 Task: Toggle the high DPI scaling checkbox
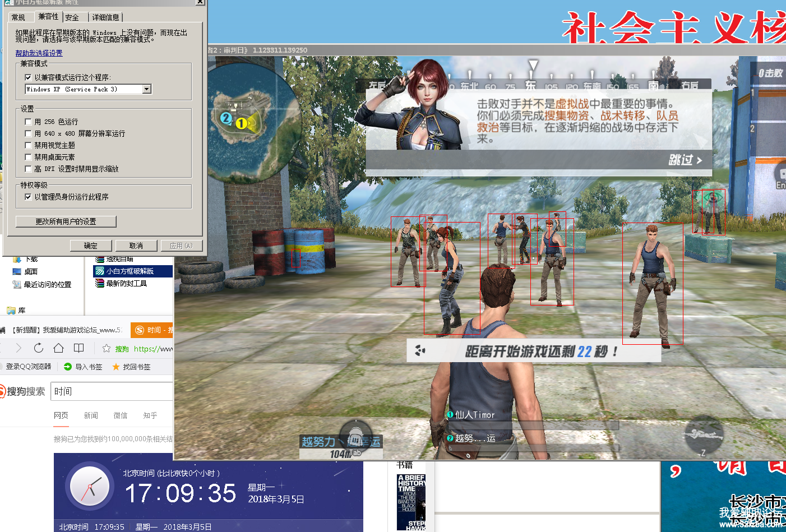(x=28, y=169)
